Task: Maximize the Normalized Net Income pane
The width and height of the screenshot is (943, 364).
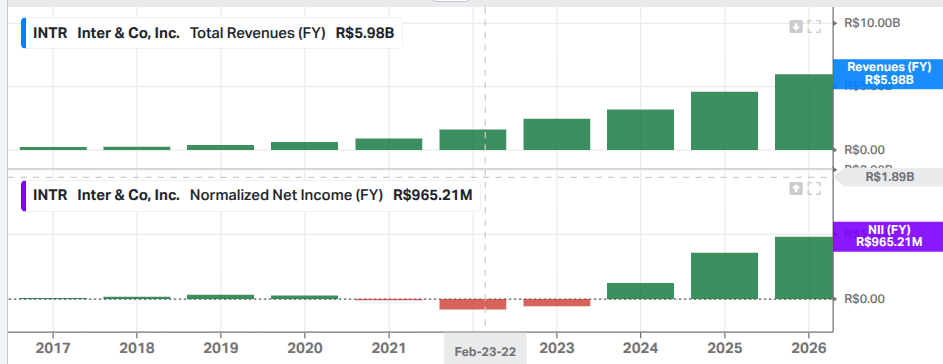Action: coord(814,189)
